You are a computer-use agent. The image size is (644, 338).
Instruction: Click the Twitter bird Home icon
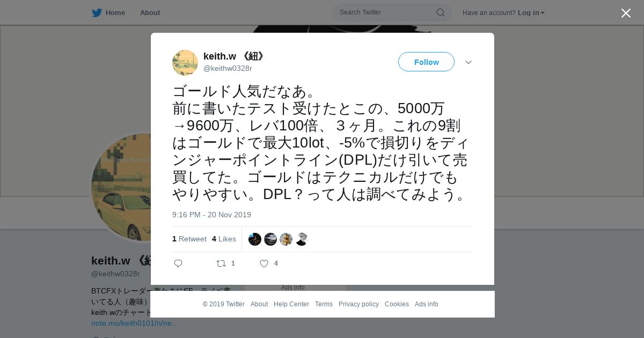coord(97,12)
